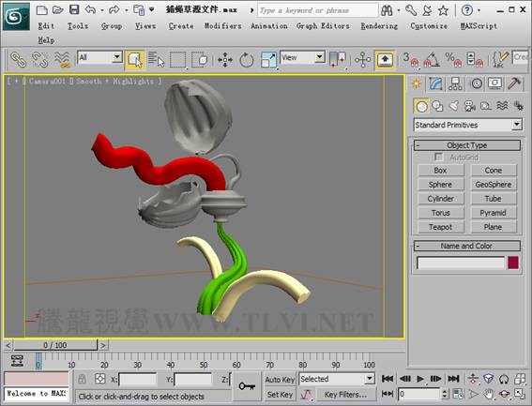
Task: Enable the AutoGrid checkbox
Action: tap(439, 157)
